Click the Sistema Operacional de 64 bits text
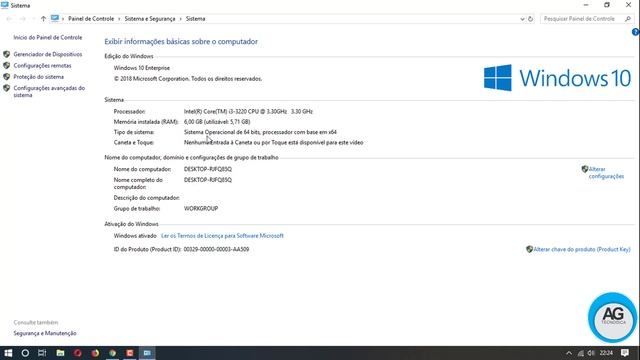 (x=260, y=132)
